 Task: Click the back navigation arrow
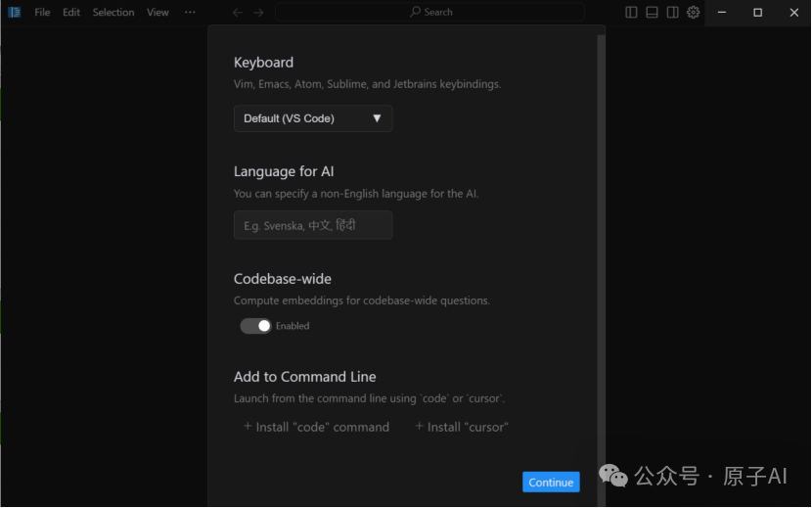click(x=238, y=13)
